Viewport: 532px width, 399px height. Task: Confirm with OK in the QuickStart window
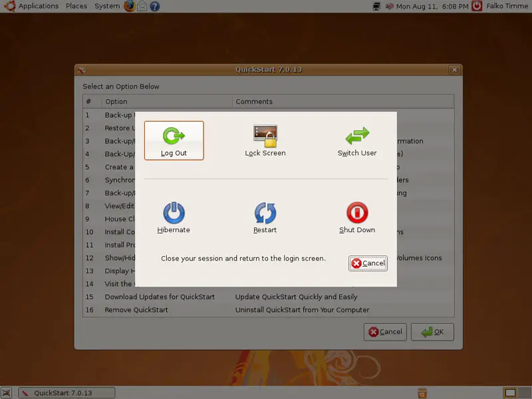[x=432, y=332]
